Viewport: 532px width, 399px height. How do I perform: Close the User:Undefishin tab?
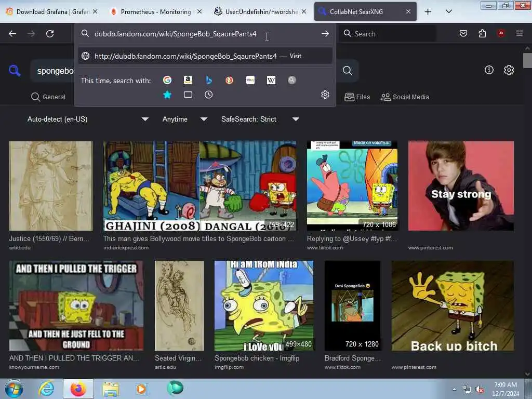304,11
